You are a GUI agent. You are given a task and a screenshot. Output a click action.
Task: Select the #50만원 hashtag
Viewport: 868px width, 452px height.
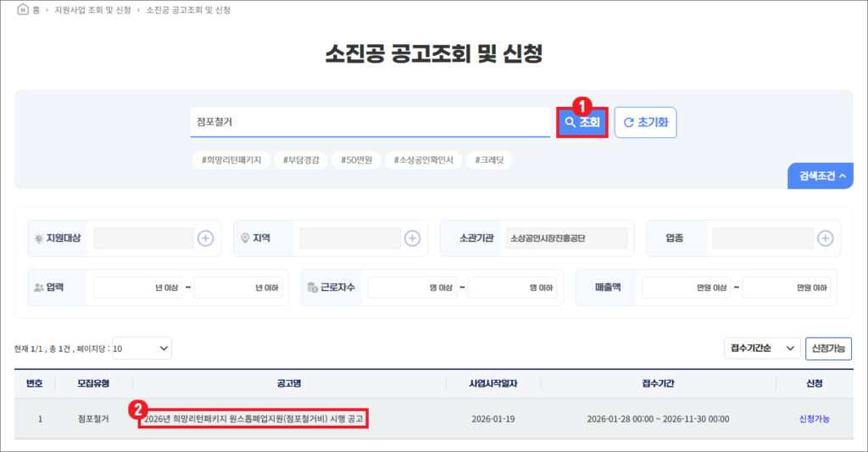[356, 160]
